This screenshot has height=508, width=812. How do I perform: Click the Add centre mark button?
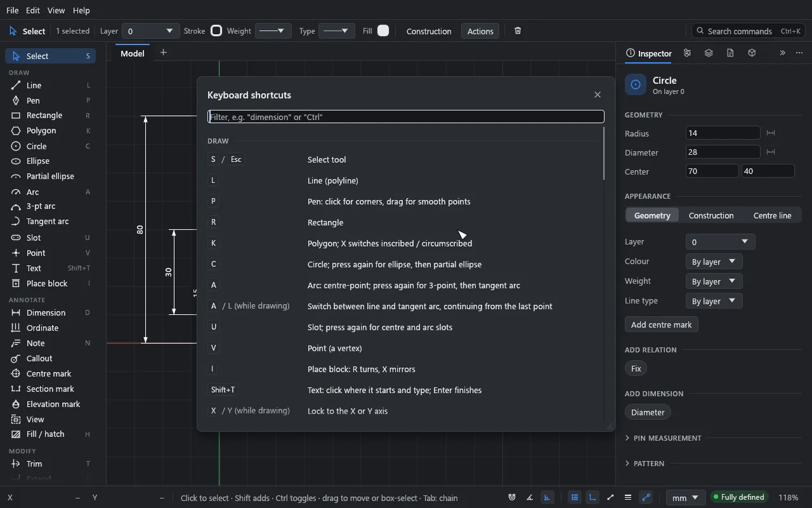coord(661,324)
